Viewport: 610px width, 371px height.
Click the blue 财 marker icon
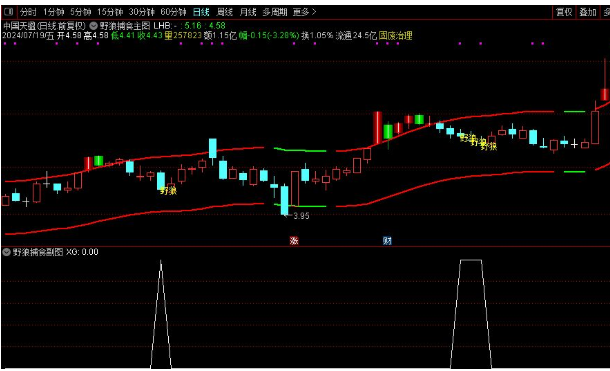click(387, 240)
